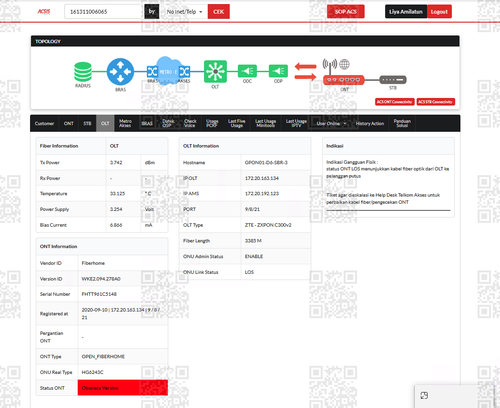Click the Serial Number value FHTT961C5148

pyautogui.click(x=99, y=294)
